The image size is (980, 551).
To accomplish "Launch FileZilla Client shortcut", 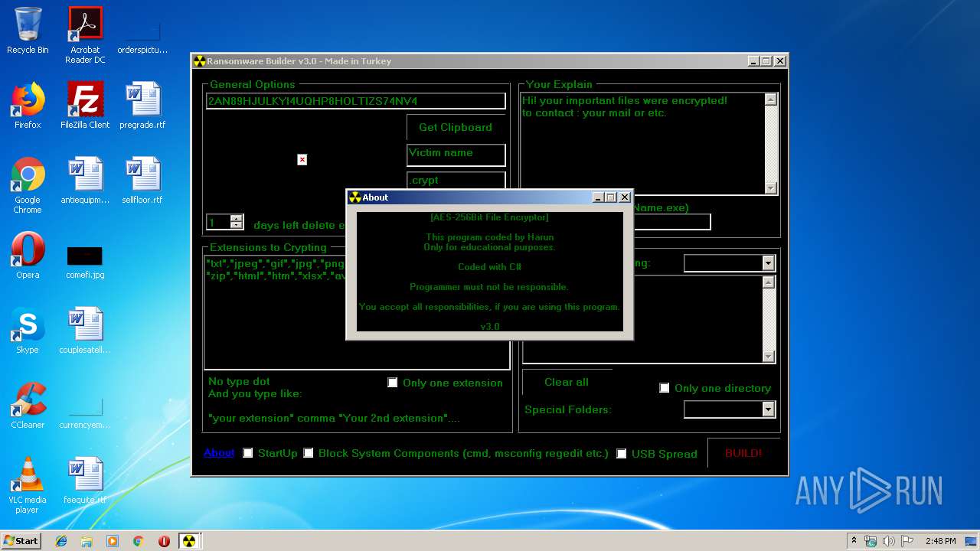I will tap(85, 106).
